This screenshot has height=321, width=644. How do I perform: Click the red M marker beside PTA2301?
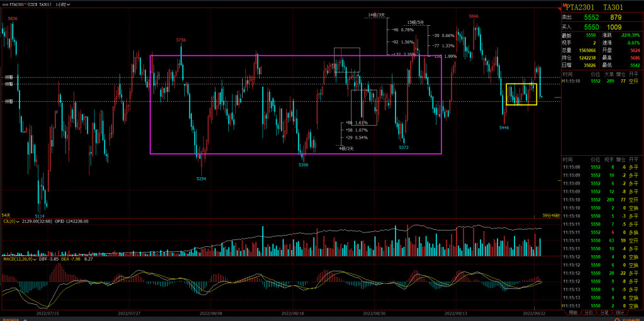pos(562,4)
